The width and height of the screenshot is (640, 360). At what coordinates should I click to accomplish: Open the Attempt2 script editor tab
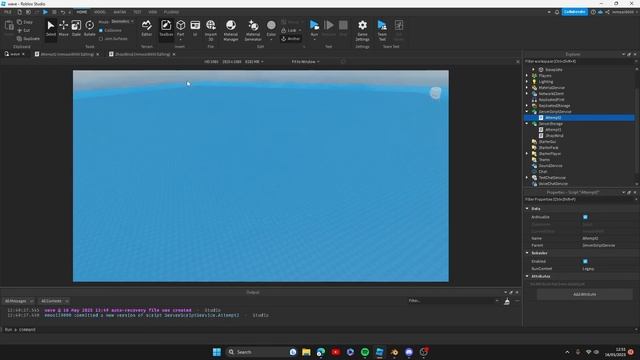[x=67, y=54]
